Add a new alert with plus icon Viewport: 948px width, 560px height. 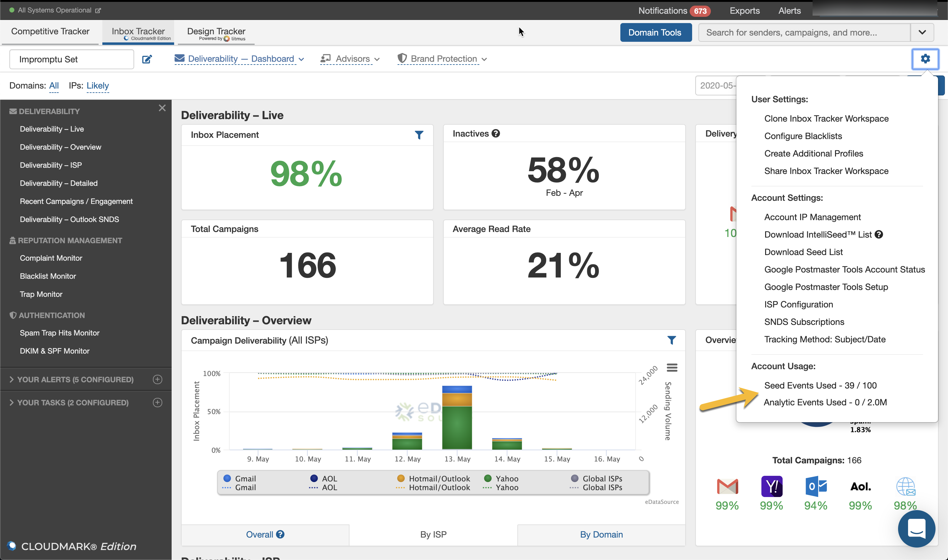158,379
